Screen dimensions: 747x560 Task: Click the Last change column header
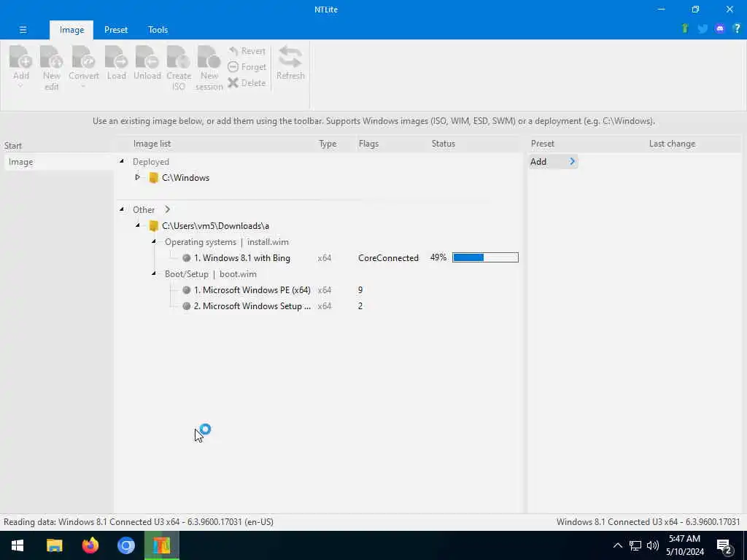(x=672, y=144)
